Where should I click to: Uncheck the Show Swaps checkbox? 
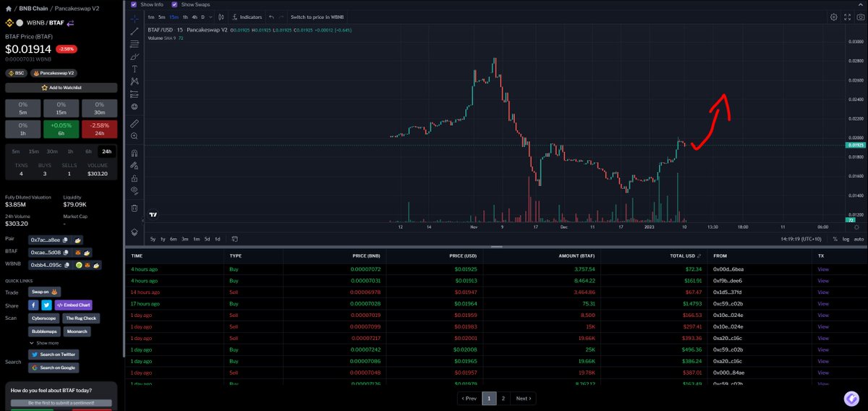pos(174,4)
